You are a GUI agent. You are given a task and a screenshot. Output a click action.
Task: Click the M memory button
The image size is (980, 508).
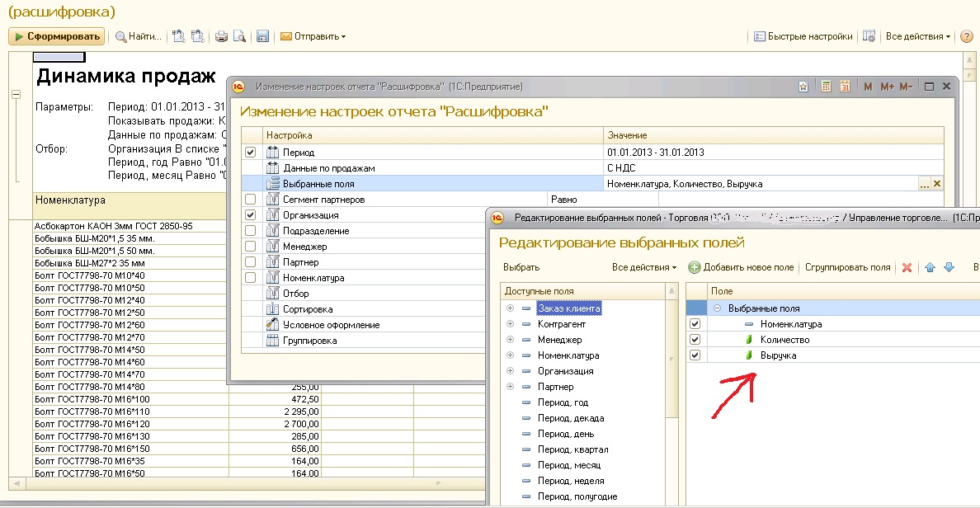[x=868, y=87]
